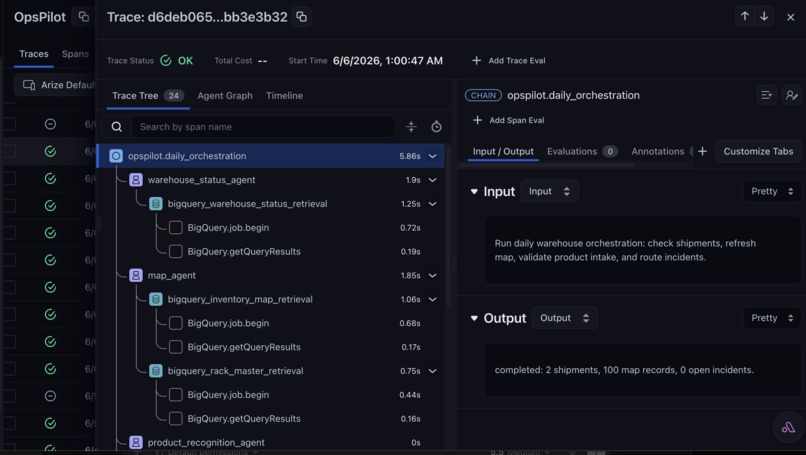
Task: Switch to the Trace Tree tab
Action: pos(148,96)
